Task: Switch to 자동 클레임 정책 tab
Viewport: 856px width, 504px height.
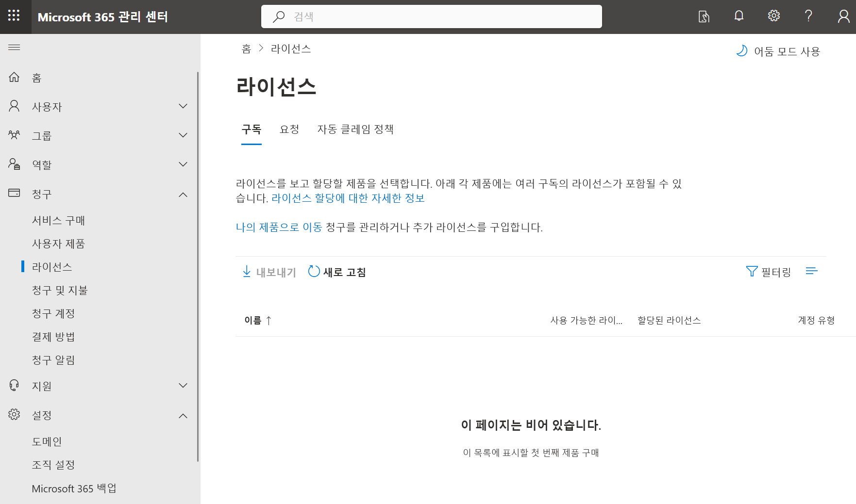Action: (355, 129)
